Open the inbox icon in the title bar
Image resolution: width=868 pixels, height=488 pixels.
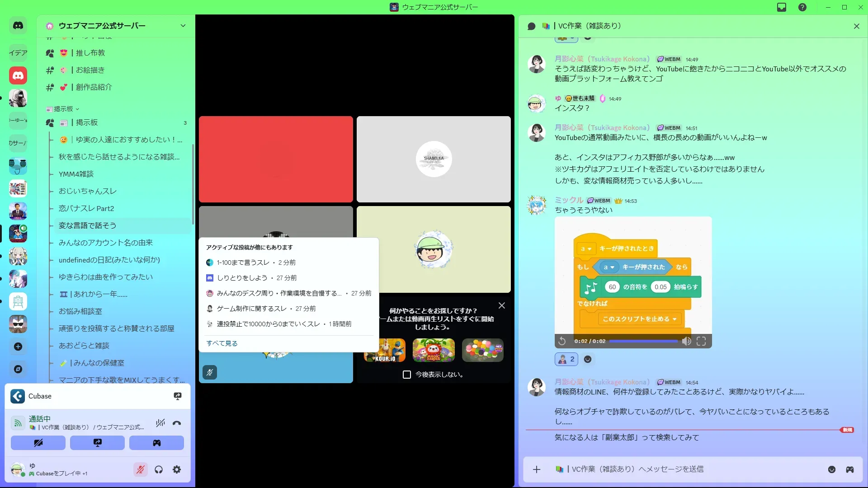pos(782,7)
